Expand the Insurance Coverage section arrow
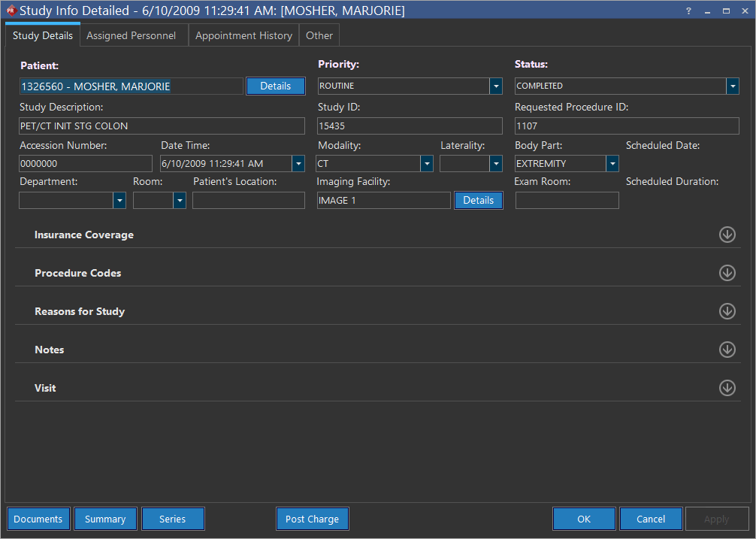 (x=727, y=235)
